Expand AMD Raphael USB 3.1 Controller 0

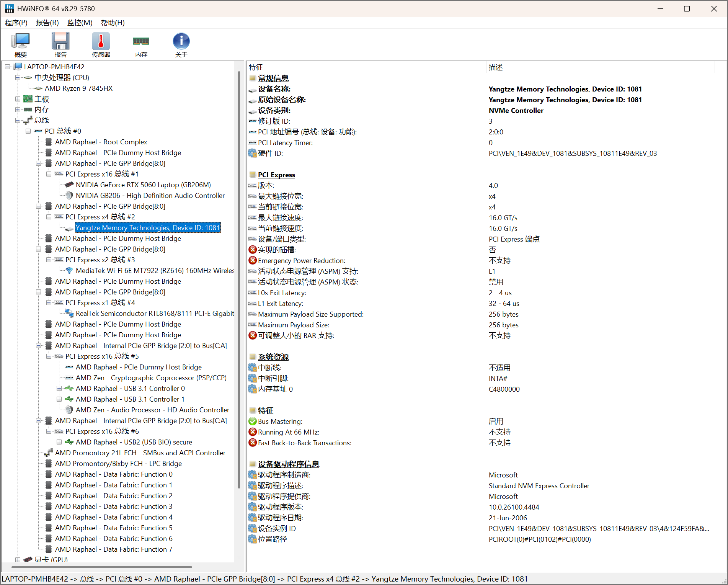(59, 389)
